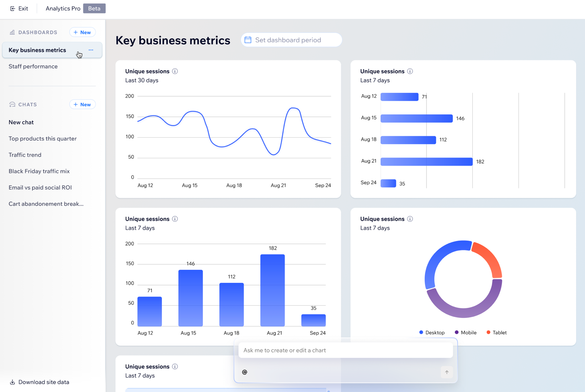585x392 pixels.
Task: Click the Beta badge next to Analytics Pro
Action: 94,9
